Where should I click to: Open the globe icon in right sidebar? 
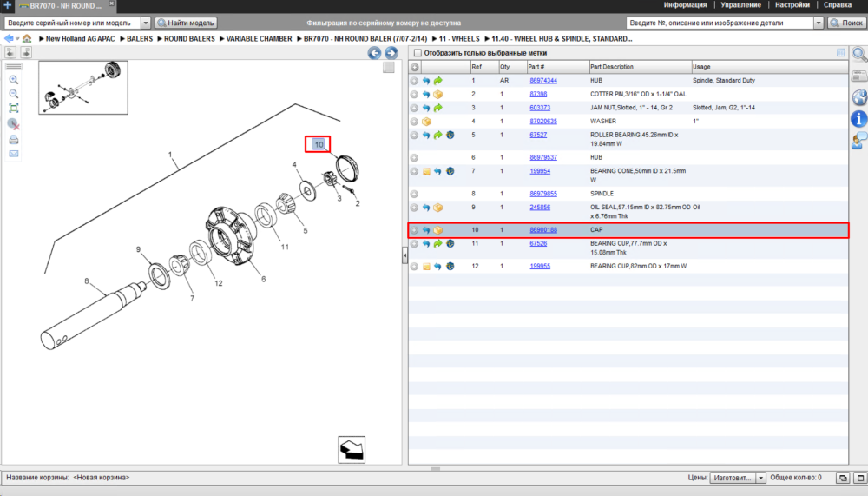(859, 97)
